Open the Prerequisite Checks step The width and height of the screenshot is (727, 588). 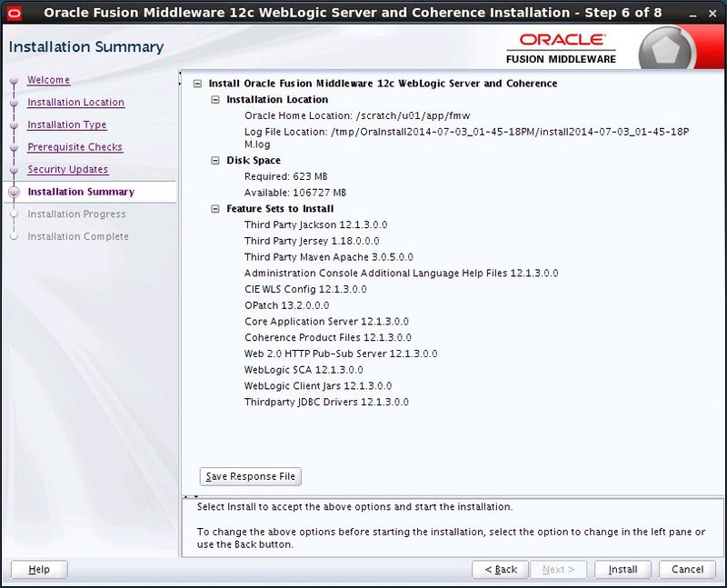coord(75,147)
